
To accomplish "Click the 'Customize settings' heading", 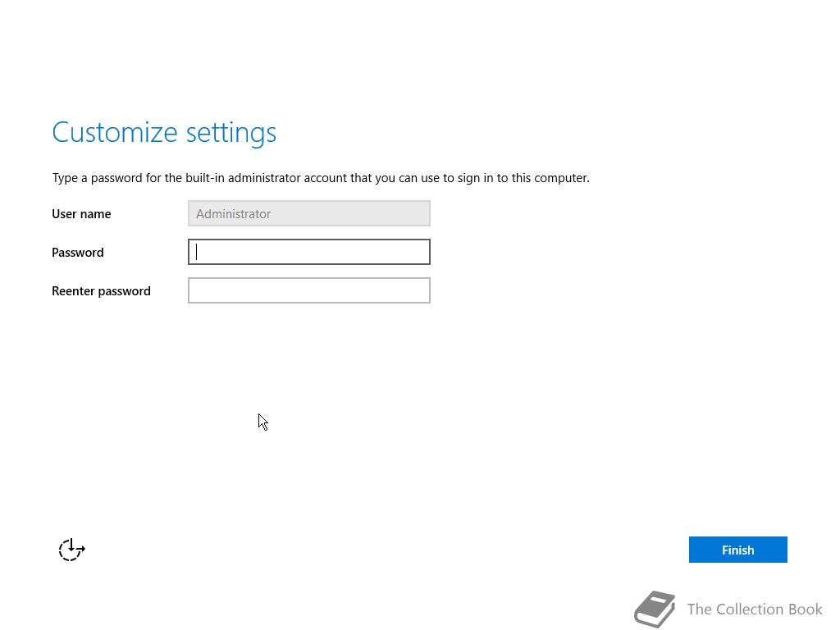I will coord(164,132).
